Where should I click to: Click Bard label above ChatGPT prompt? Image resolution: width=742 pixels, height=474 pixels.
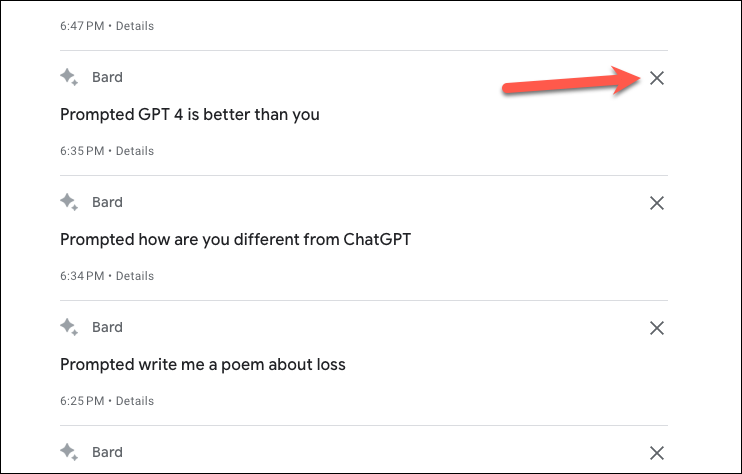tap(107, 202)
